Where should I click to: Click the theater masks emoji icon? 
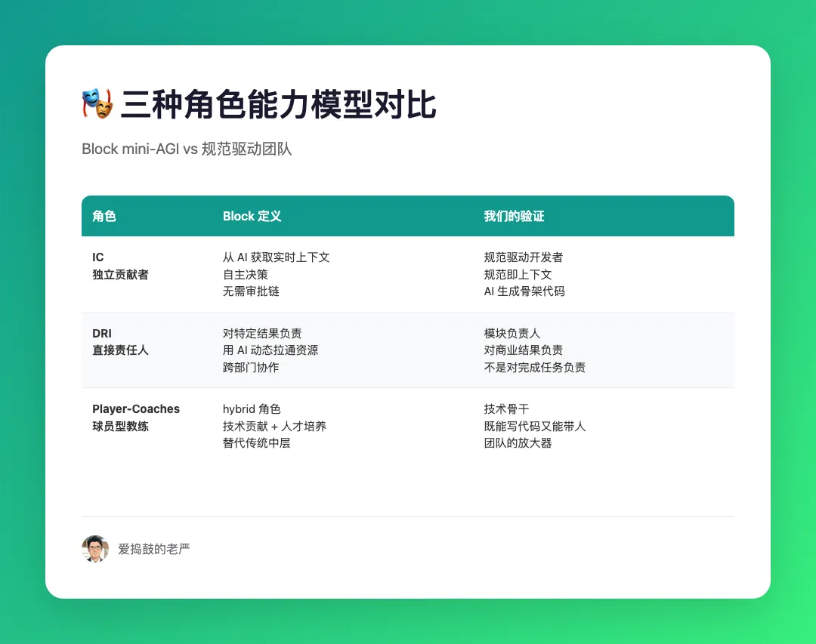97,104
